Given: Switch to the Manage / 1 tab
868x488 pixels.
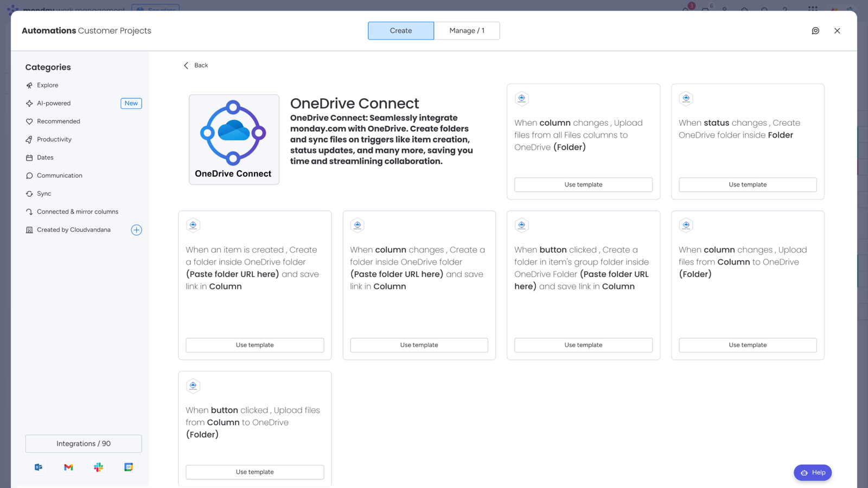Looking at the screenshot, I should 467,30.
